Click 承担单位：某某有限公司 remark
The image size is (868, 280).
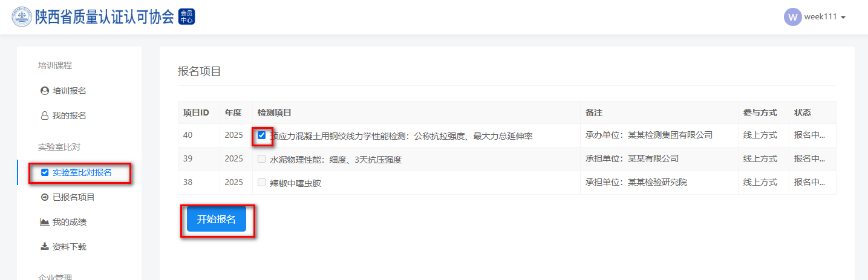click(x=632, y=158)
